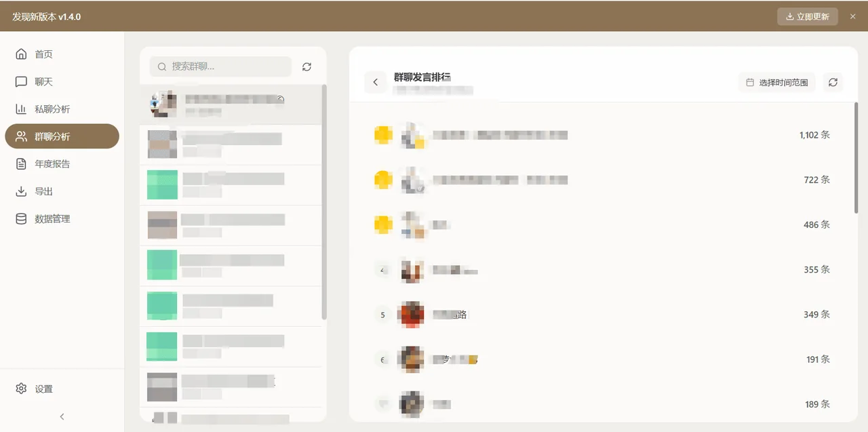This screenshot has height=432, width=868.
Task: Go back from 群聊发言排行
Action: [375, 82]
